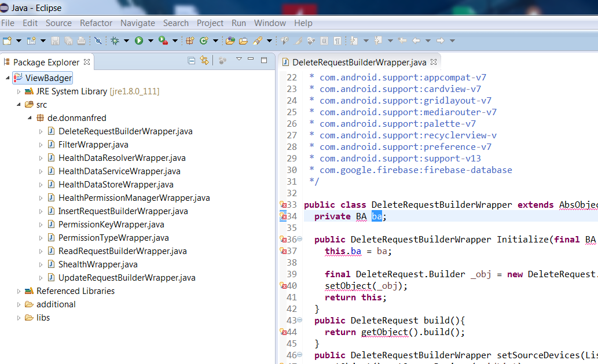Viewport: 598px width, 364px height.
Task: Toggle Show Whitespace Characters icon
Action: tap(337, 41)
